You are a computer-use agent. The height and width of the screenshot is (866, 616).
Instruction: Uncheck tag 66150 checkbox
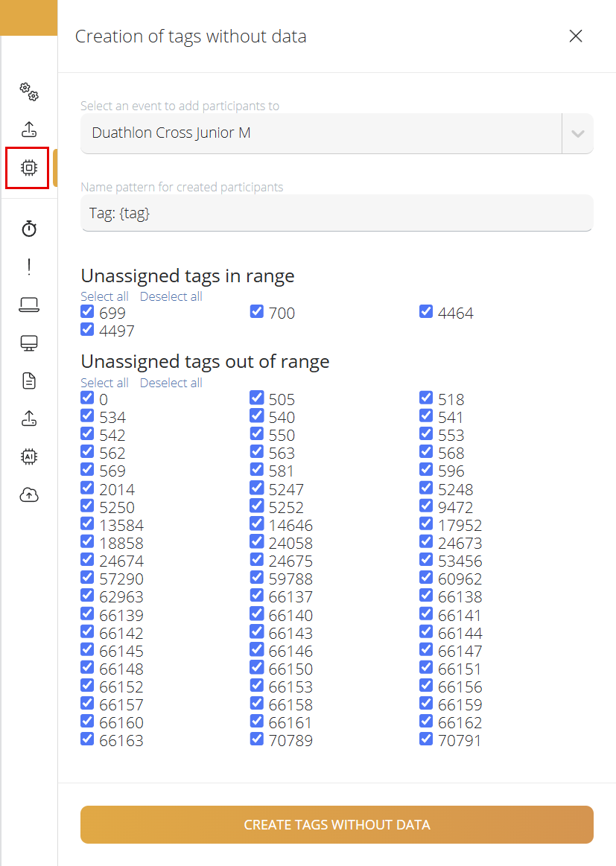point(257,667)
